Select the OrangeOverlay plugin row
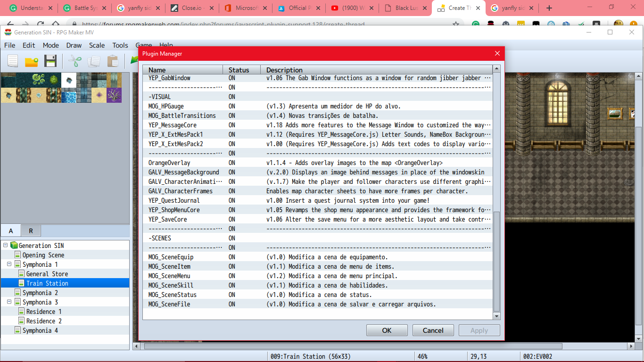The width and height of the screenshot is (644, 362). [318, 163]
